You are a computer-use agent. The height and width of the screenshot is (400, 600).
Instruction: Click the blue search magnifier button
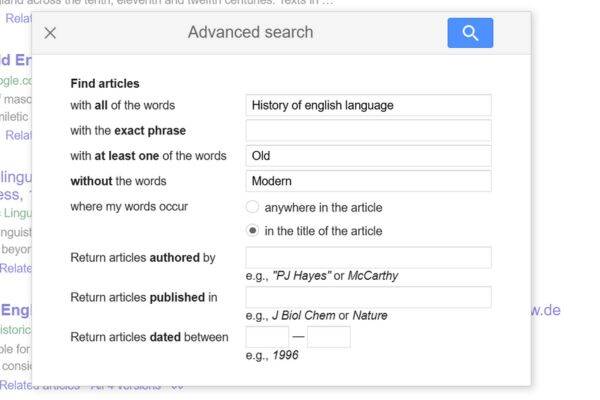pos(470,33)
